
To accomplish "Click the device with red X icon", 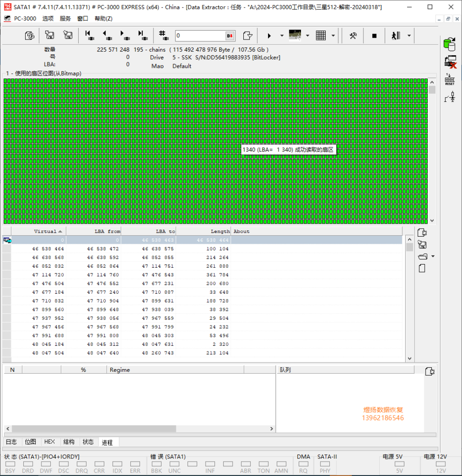I will point(450,62).
